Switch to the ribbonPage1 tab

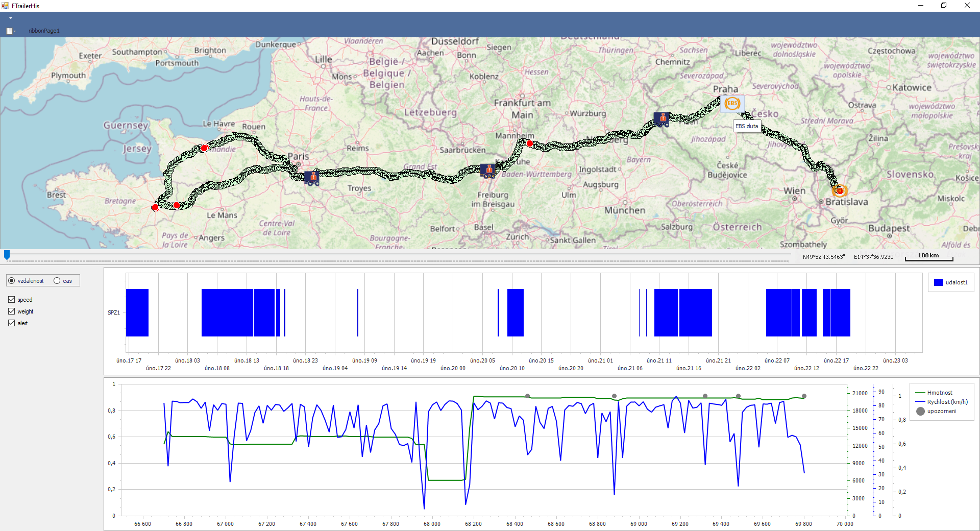(44, 31)
